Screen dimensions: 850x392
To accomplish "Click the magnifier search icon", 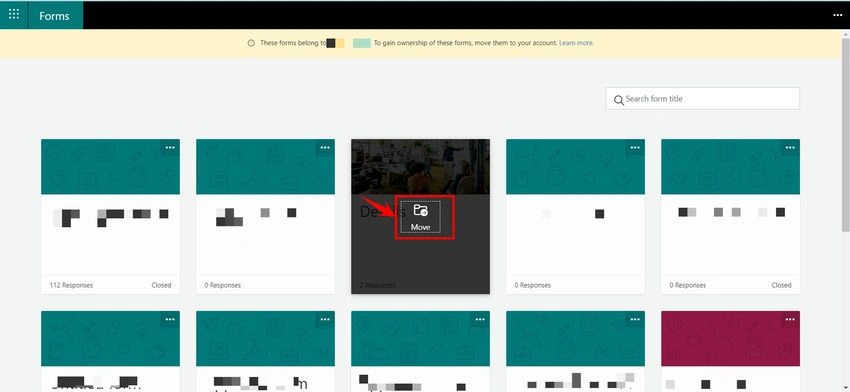I will coord(619,100).
